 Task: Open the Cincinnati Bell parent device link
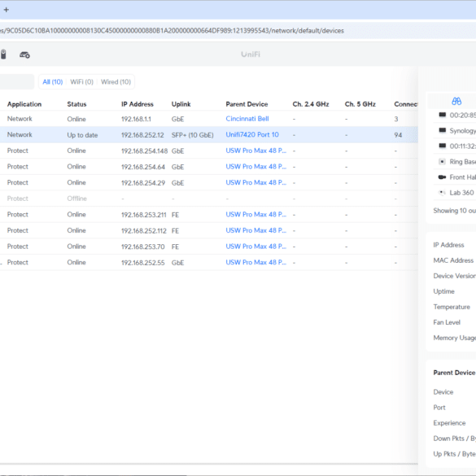[247, 119]
